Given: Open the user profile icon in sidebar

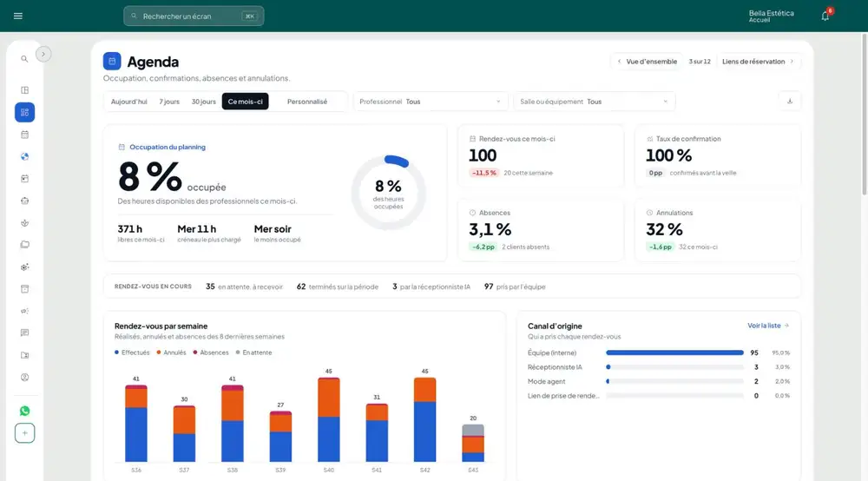Looking at the screenshot, I should [24, 378].
